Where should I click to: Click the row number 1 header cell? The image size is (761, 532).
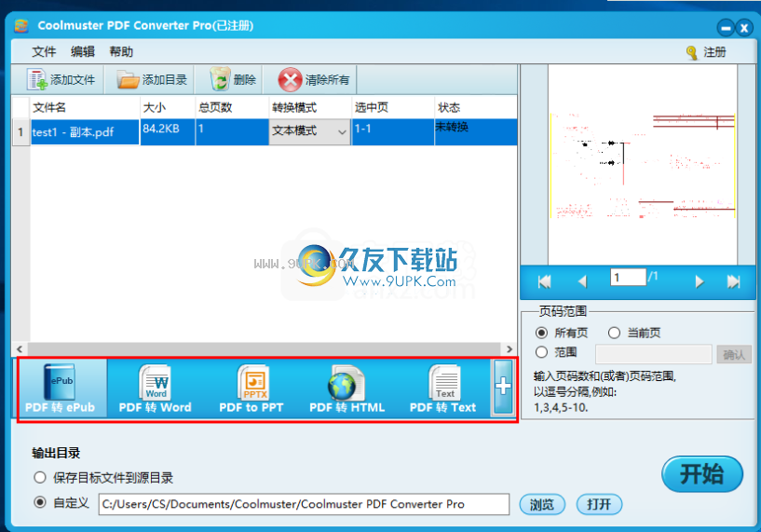tap(20, 132)
